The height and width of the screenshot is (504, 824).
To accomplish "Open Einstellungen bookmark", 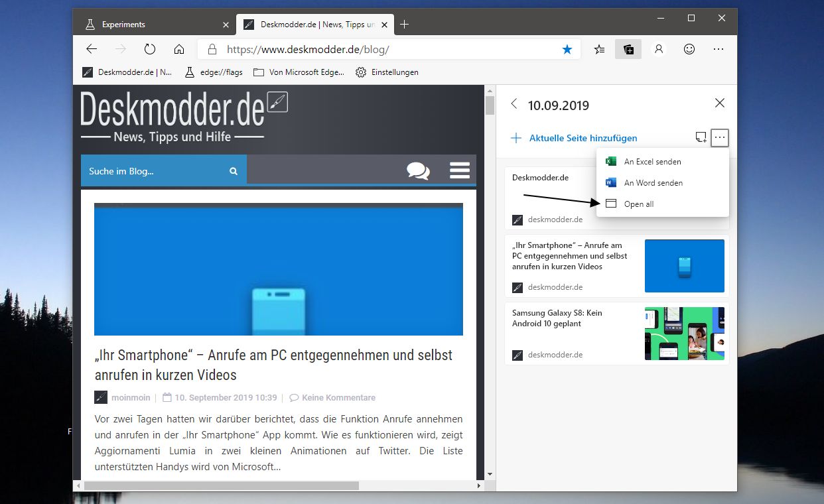I will [387, 72].
